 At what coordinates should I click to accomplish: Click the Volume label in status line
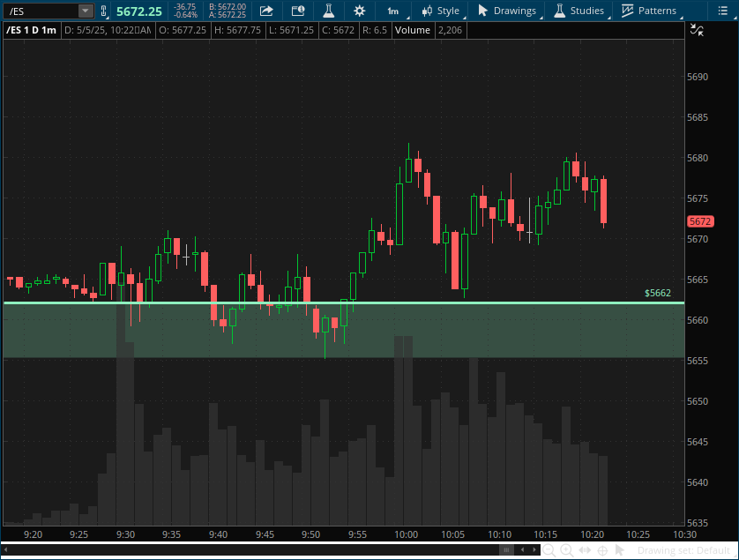pyautogui.click(x=413, y=30)
